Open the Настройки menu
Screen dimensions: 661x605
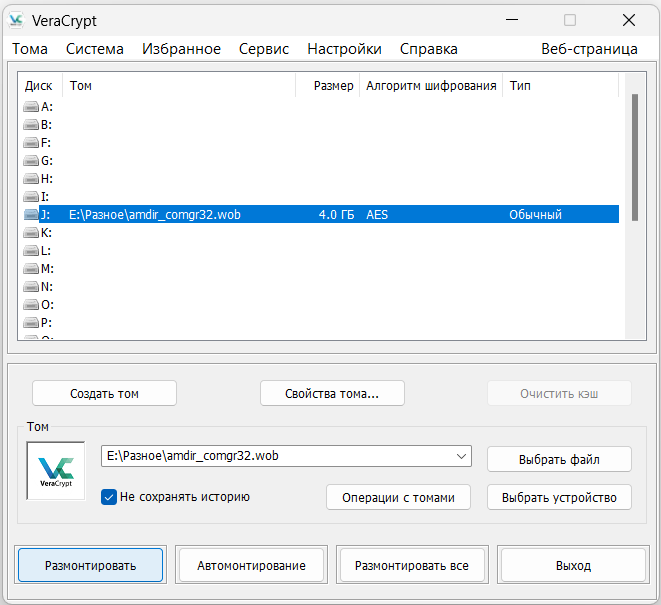pos(344,49)
